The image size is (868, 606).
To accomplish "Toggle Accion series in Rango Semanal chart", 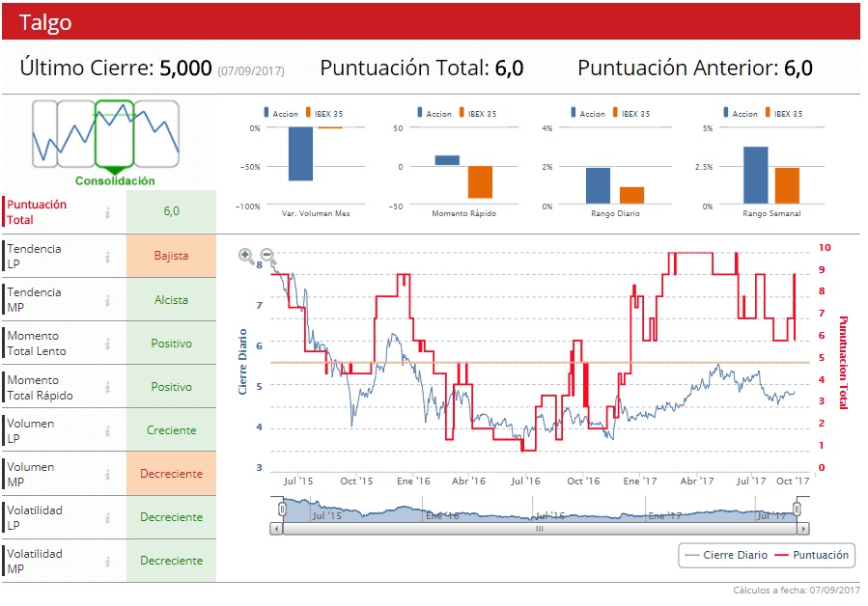I will click(741, 113).
